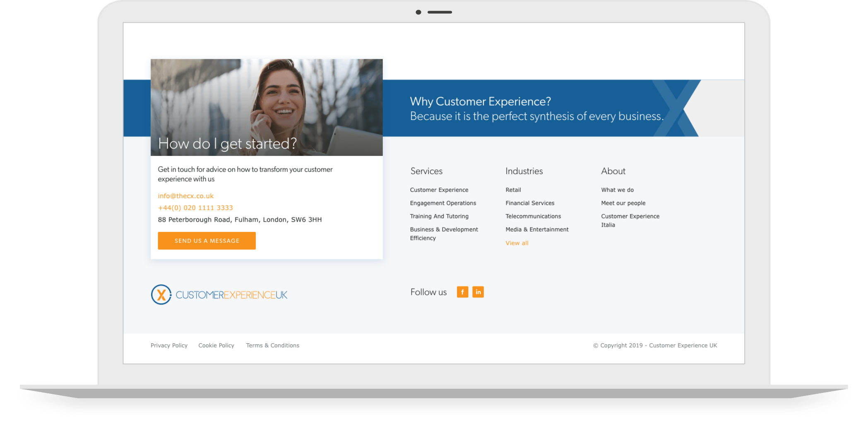Open Business & Development Efficiency link

pyautogui.click(x=444, y=234)
